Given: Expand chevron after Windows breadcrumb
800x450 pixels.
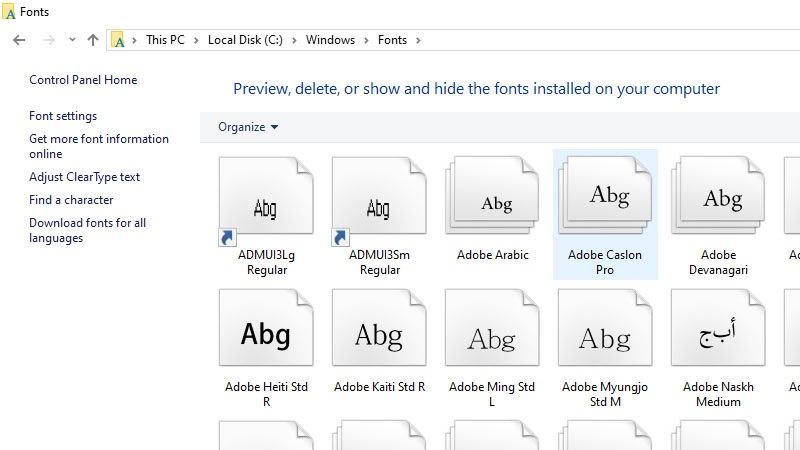Looking at the screenshot, I should pyautogui.click(x=366, y=40).
